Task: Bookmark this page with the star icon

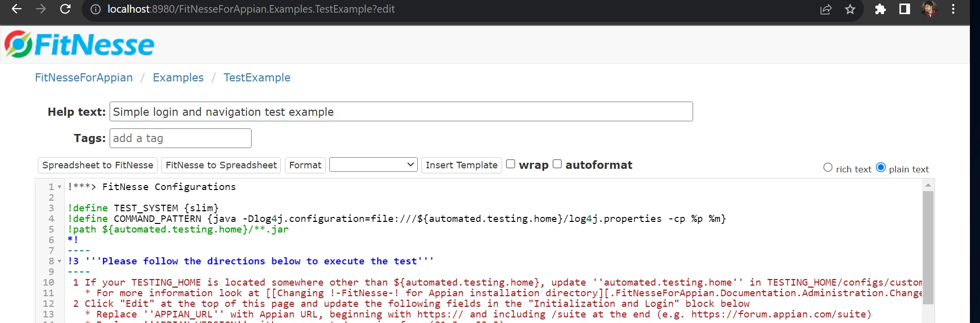Action: point(850,9)
